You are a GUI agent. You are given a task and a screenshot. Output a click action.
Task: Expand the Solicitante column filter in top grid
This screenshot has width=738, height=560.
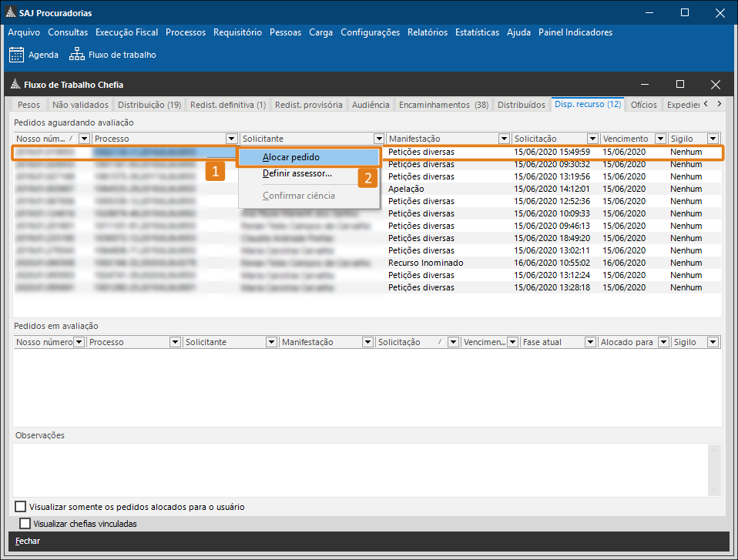[x=378, y=139]
